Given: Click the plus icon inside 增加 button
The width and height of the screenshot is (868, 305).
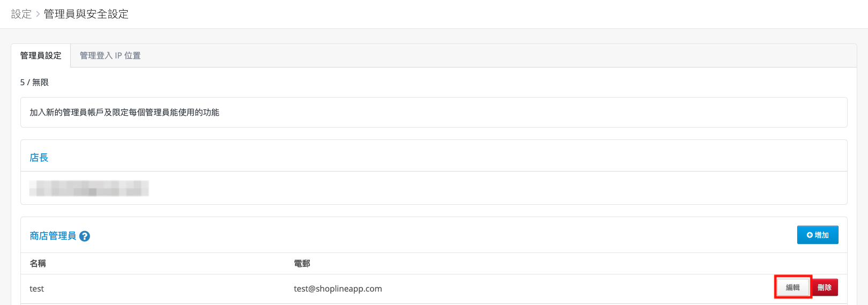Looking at the screenshot, I should click(810, 235).
